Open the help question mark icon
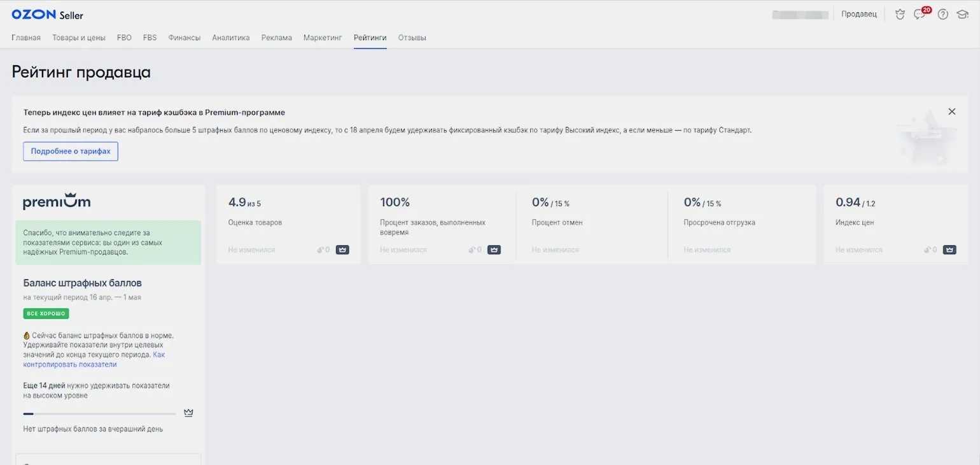 (943, 15)
